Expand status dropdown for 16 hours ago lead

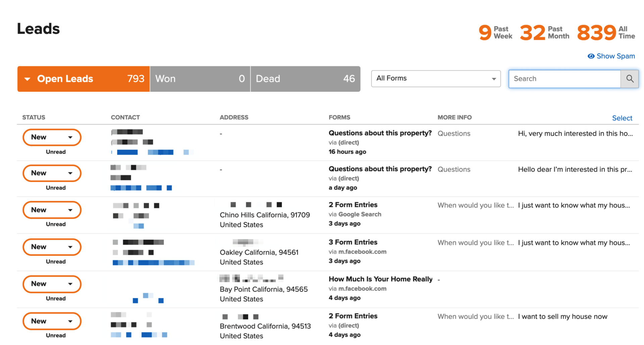click(x=52, y=137)
